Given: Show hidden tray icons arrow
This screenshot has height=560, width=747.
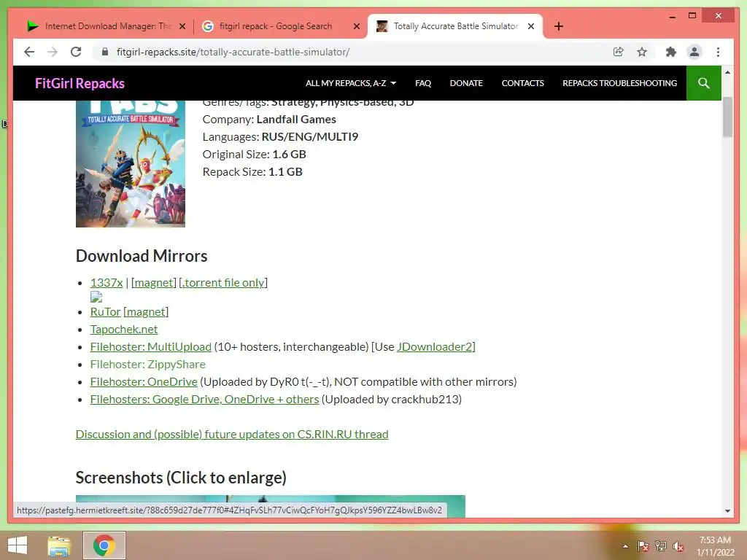Looking at the screenshot, I should point(625,546).
